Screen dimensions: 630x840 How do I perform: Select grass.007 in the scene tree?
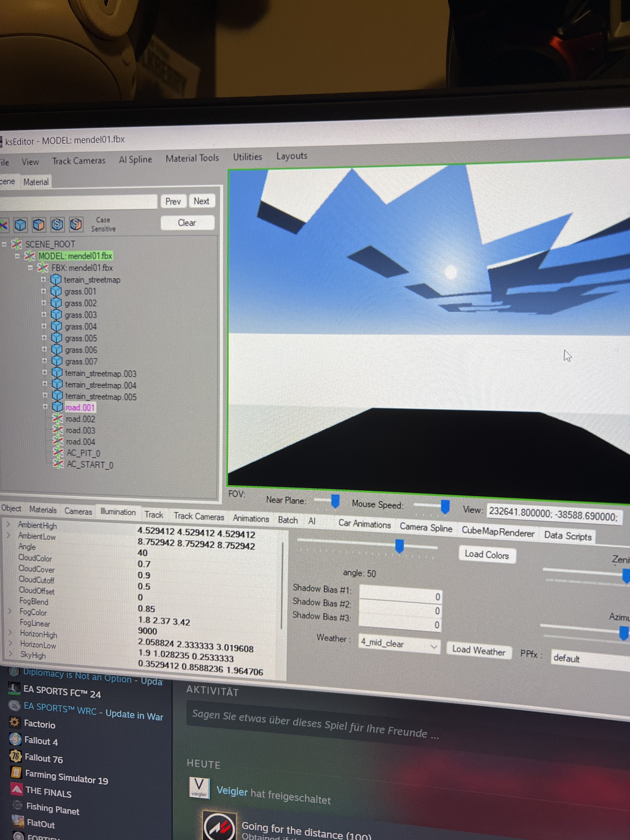click(81, 361)
